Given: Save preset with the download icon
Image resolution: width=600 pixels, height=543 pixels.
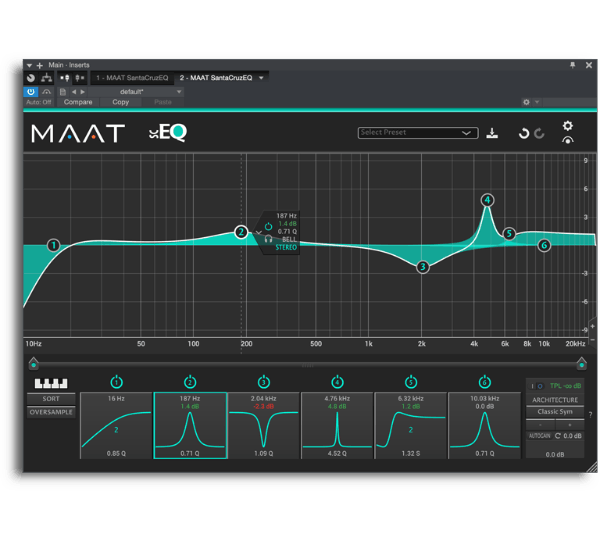Looking at the screenshot, I should click(492, 134).
